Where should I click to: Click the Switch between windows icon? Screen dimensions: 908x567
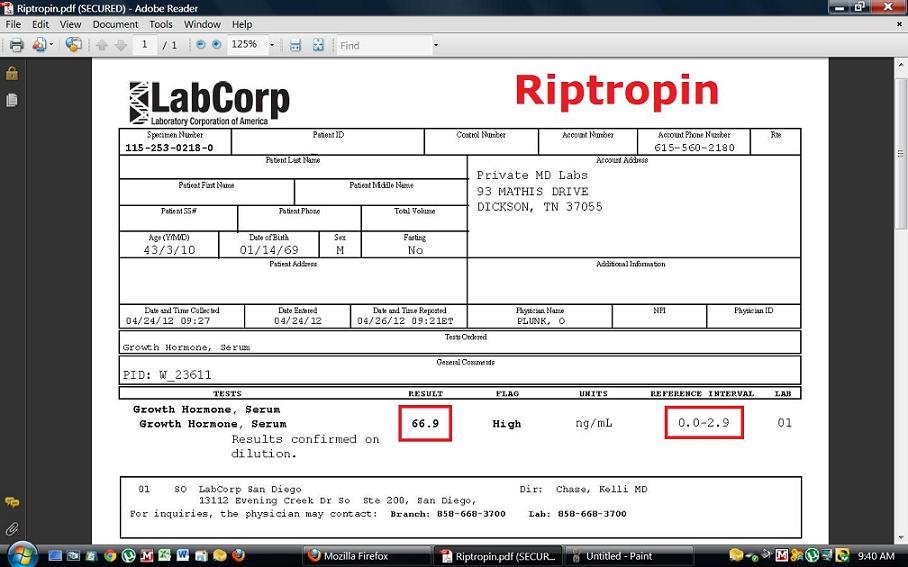(73, 556)
